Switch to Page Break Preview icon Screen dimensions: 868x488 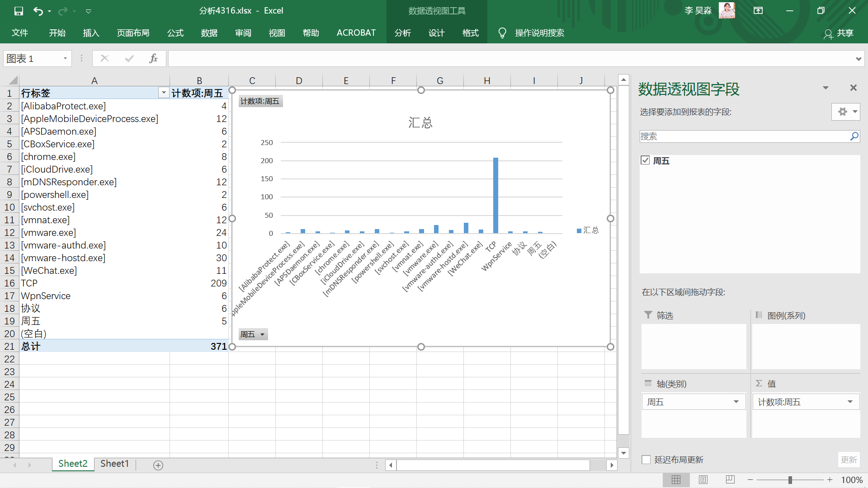tap(730, 480)
